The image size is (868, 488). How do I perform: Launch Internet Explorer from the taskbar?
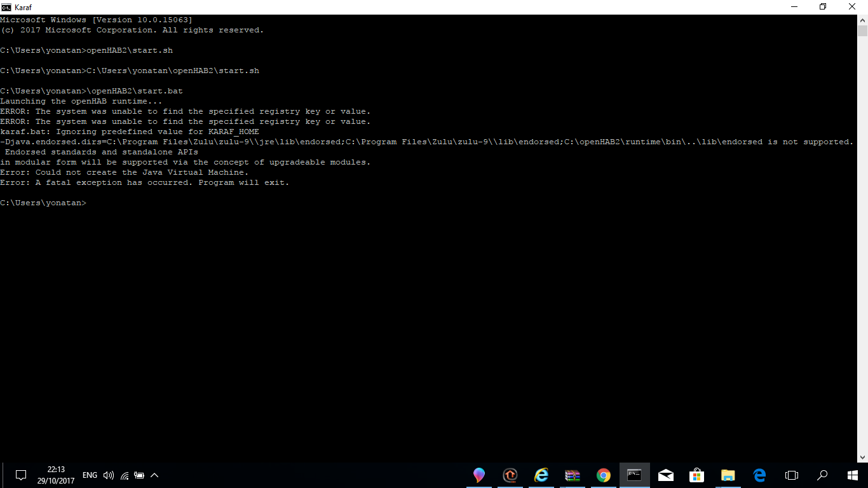tap(541, 475)
